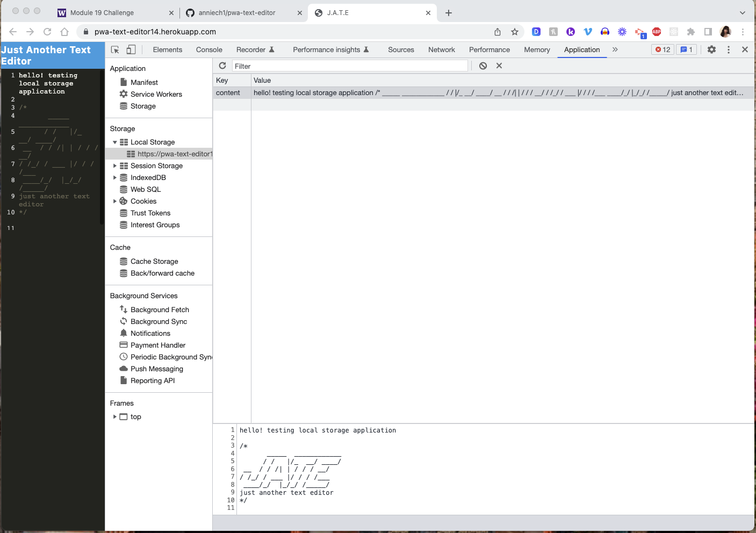Image resolution: width=756 pixels, height=533 pixels.
Task: Expand the Cookies entry
Action: pos(114,201)
